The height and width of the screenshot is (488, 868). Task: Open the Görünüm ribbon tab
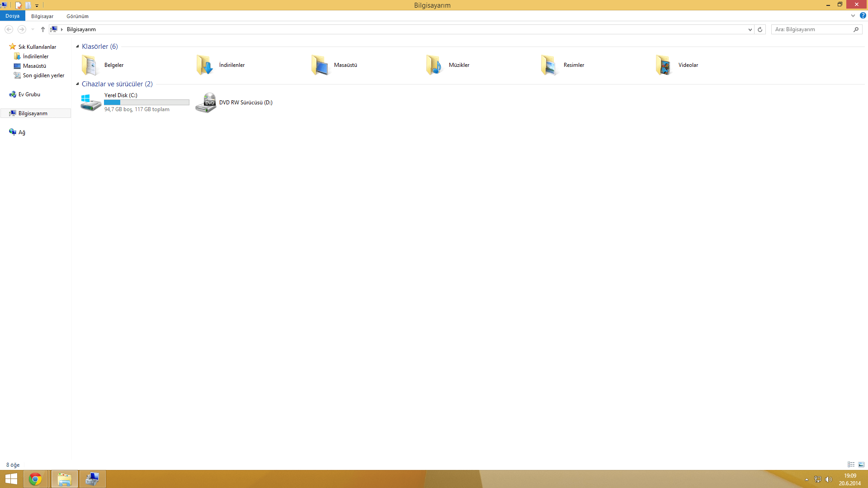[x=77, y=16]
